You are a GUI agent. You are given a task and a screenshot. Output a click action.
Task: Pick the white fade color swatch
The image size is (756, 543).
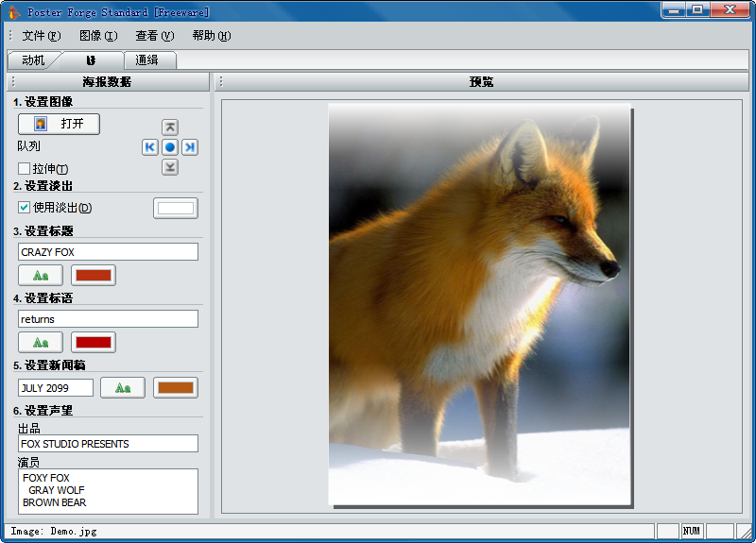[x=176, y=208]
